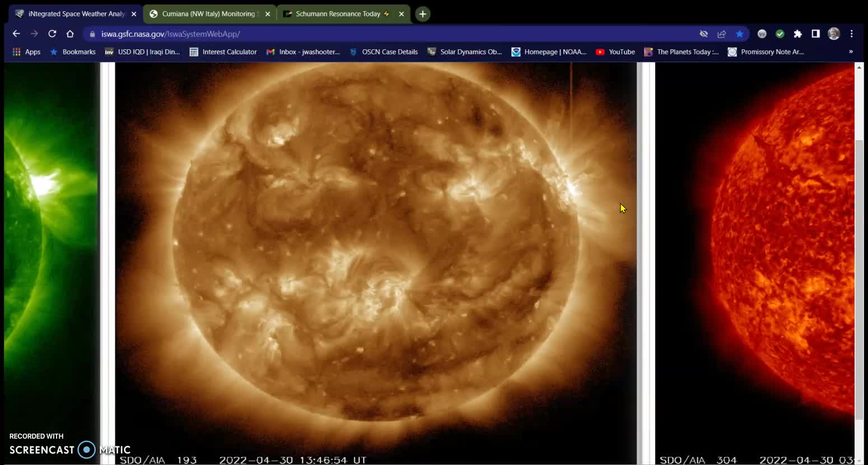The height and width of the screenshot is (465, 868).
Task: Open The Planets Today bookmark
Action: 681,52
